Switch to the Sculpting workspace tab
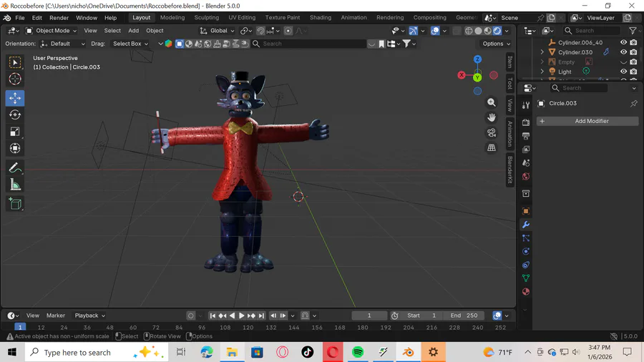Image resolution: width=644 pixels, height=362 pixels. click(206, 18)
